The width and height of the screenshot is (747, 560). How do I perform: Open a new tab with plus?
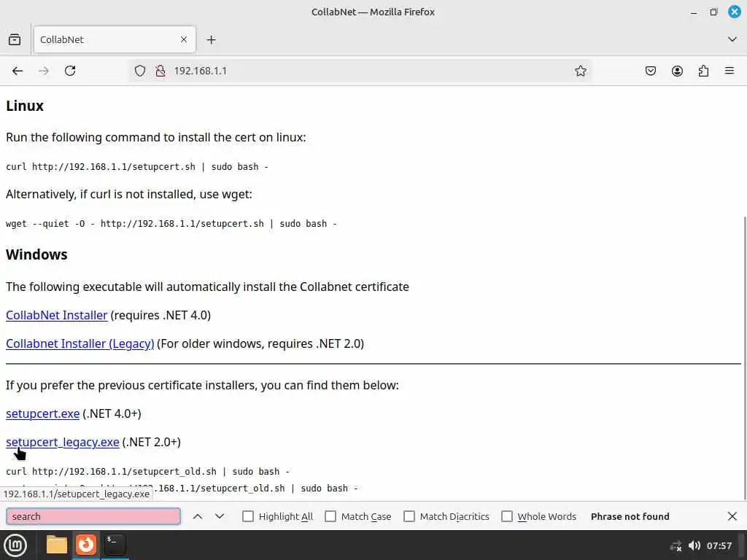click(x=211, y=40)
